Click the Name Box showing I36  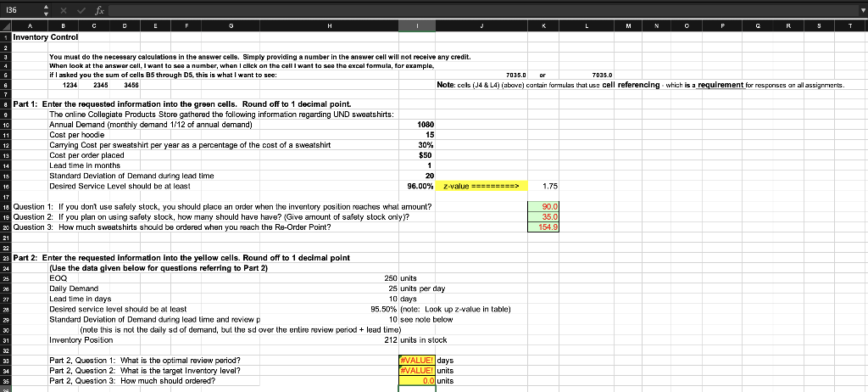click(x=21, y=10)
